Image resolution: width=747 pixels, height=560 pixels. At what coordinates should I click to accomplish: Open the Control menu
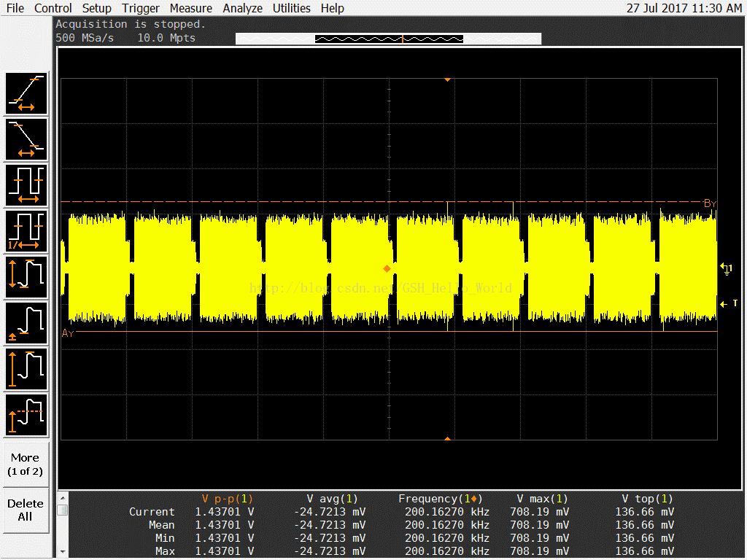(53, 8)
